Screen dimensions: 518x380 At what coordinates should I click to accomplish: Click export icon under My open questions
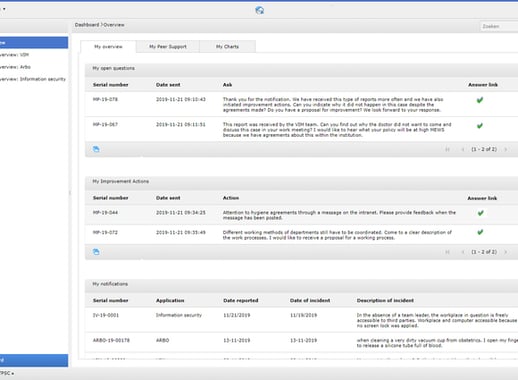point(96,149)
